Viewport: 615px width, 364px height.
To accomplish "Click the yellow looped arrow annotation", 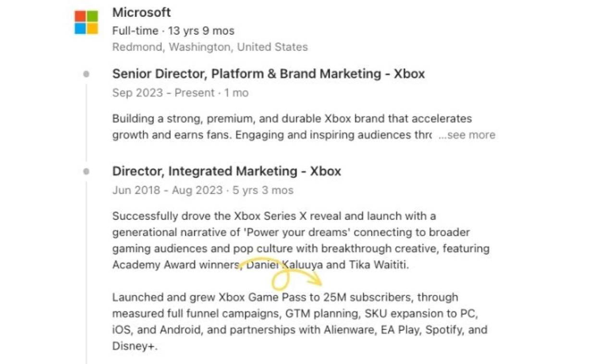I will click(283, 275).
